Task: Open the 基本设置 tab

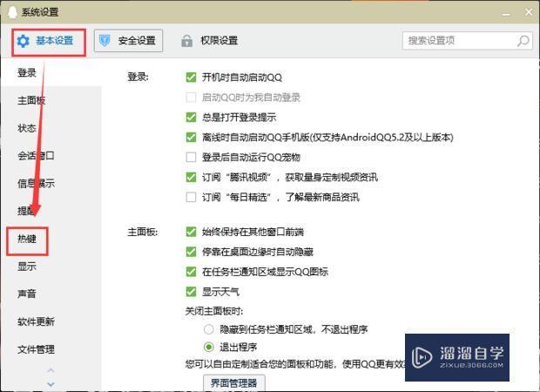Action: (49, 41)
